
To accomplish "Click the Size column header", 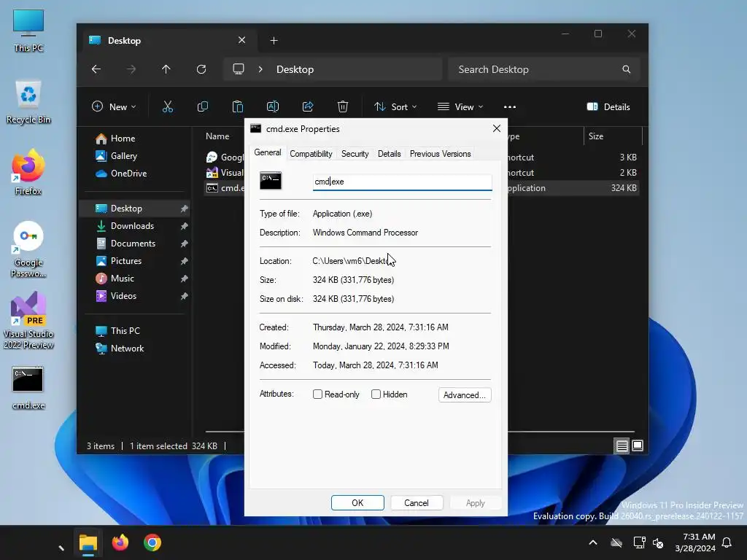I will click(x=612, y=136).
